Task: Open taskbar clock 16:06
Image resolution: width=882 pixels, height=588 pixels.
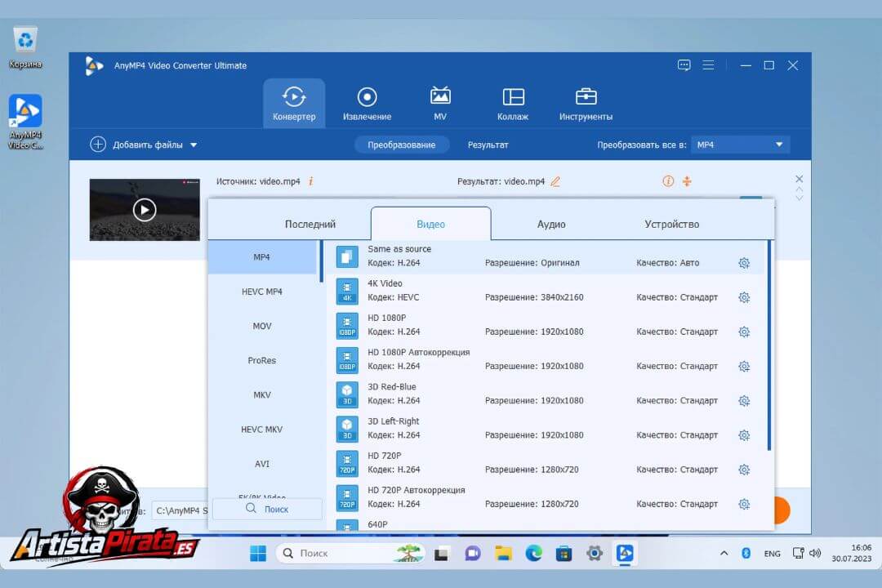Action: click(852, 553)
